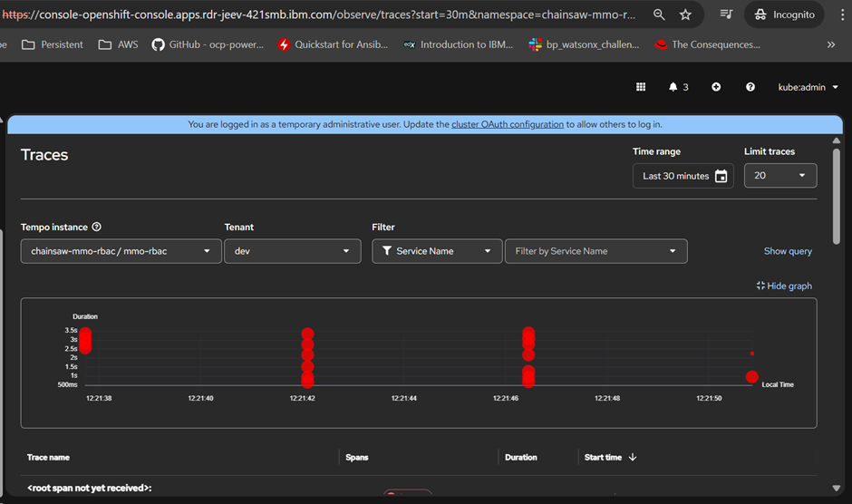The image size is (852, 504).
Task: Expand the Limit traces dropdown
Action: pyautogui.click(x=779, y=176)
